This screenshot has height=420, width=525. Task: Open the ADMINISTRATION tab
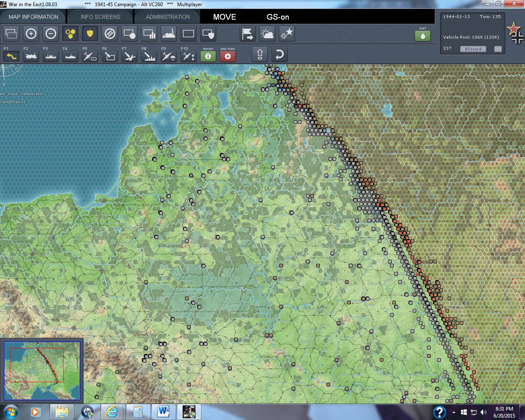pos(168,17)
